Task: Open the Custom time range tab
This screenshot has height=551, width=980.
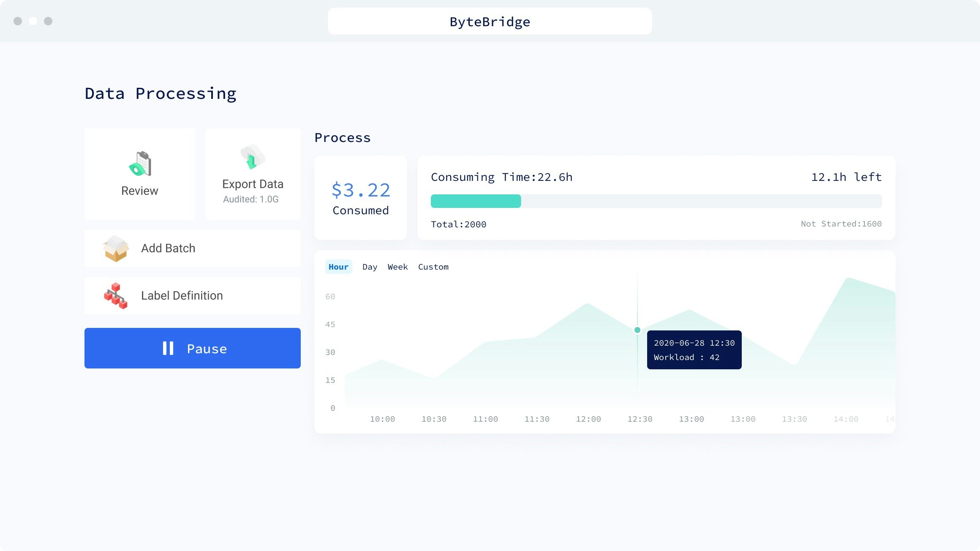Action: click(x=433, y=267)
